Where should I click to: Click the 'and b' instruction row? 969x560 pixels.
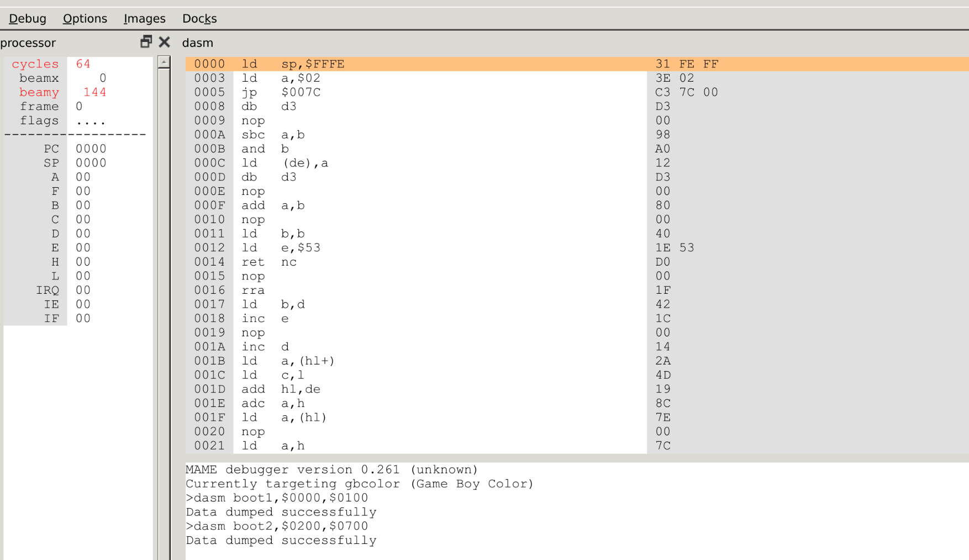tap(577, 149)
